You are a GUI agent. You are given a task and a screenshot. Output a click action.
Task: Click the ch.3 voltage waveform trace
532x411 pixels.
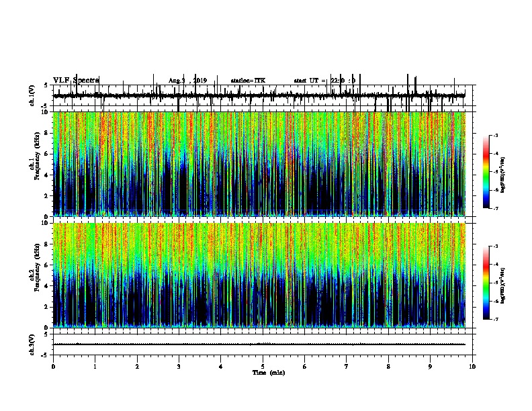pyautogui.click(x=259, y=345)
